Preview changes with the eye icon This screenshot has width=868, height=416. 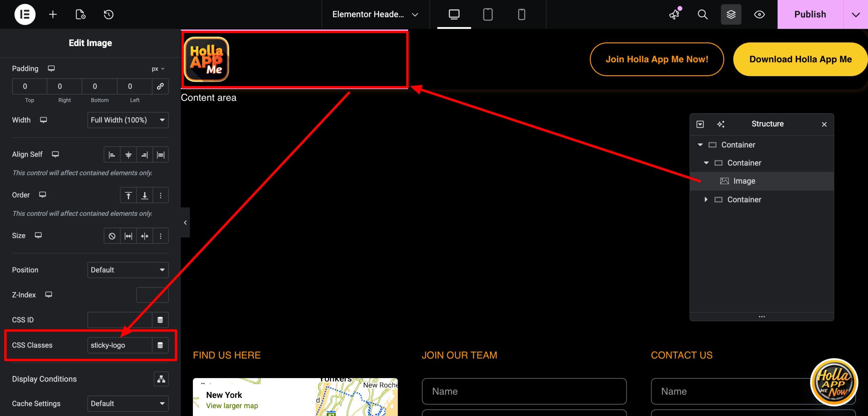pos(759,14)
